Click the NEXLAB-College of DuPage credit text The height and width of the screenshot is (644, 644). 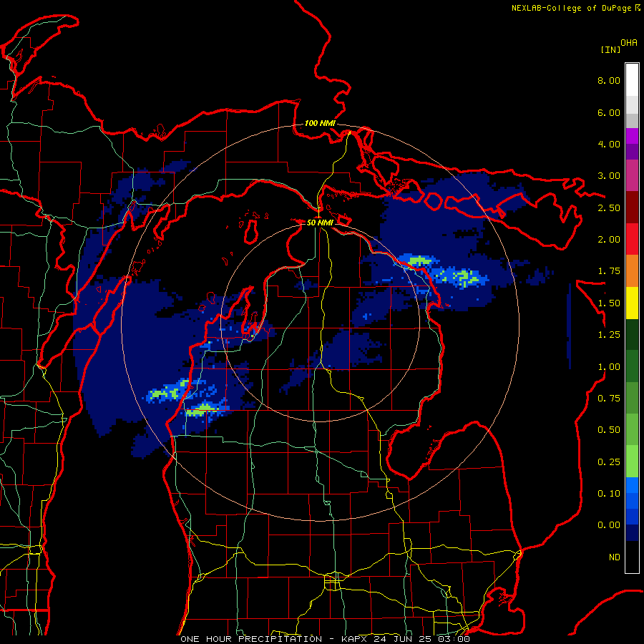576,8
